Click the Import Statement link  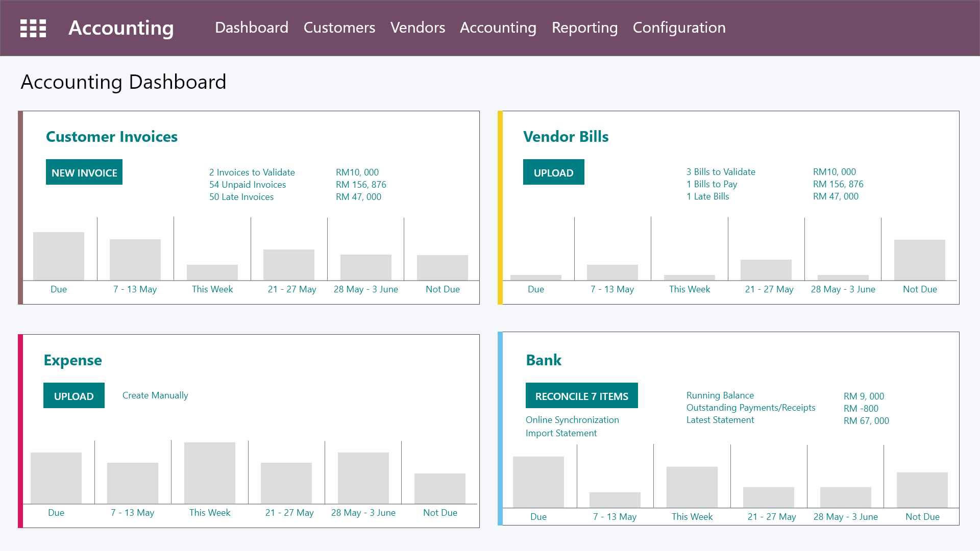coord(561,433)
